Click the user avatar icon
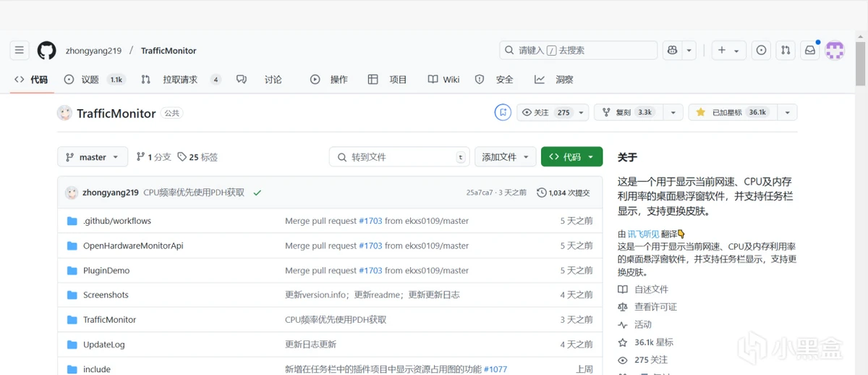Screen dimensions: 868x375 [x=835, y=51]
